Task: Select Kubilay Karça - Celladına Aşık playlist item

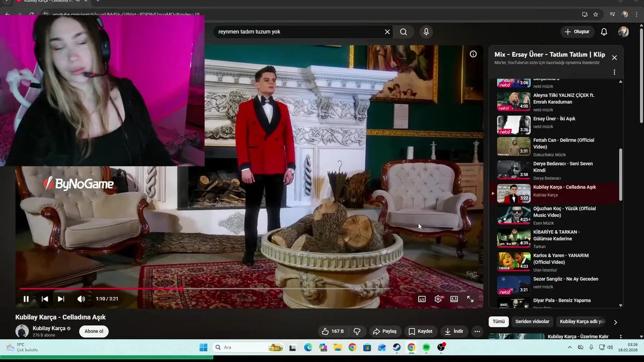Action: (553, 194)
